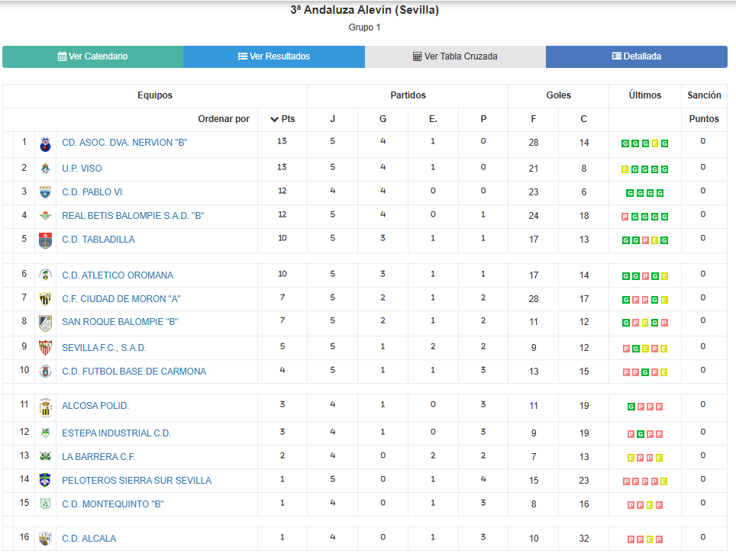Click the C.D. Montequinto "B" crest
This screenshot has height=560, width=736.
(x=45, y=504)
